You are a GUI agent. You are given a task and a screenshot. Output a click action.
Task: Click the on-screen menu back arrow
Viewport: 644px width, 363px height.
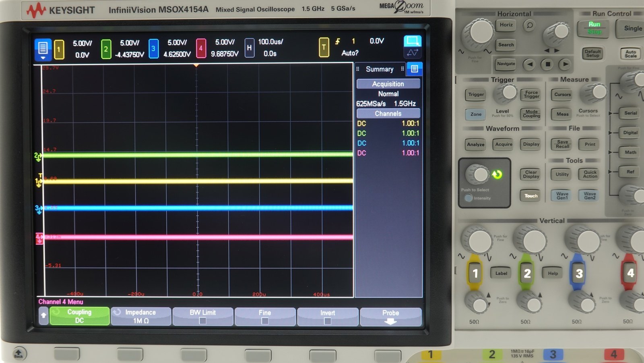point(43,315)
